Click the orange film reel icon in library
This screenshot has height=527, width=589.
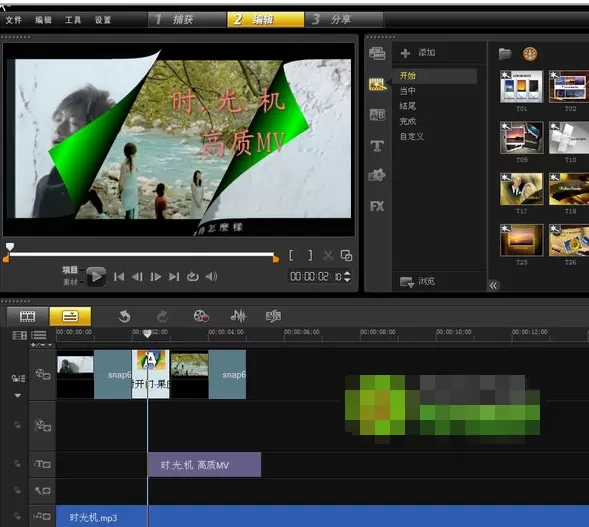(x=530, y=54)
